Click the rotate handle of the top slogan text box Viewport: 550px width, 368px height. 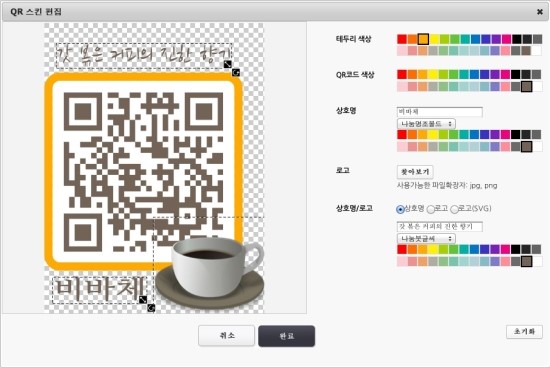coord(236,72)
